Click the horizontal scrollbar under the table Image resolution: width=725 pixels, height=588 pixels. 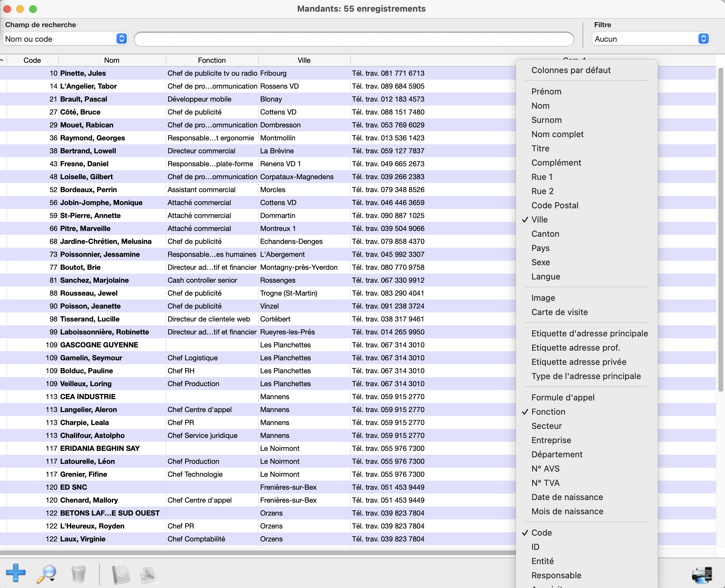[x=258, y=552]
